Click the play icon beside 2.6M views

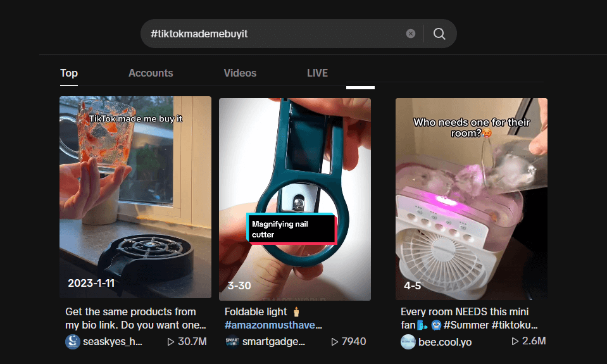click(x=515, y=341)
